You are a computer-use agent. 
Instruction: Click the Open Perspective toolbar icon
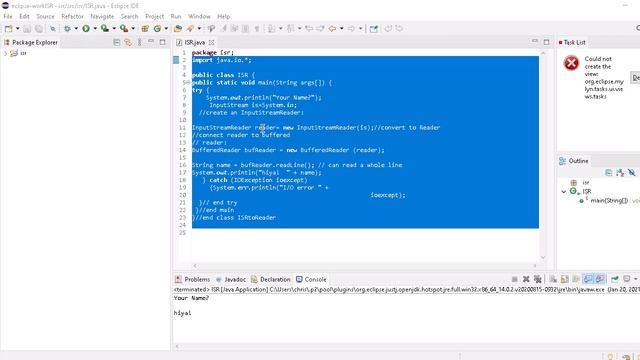[373, 29]
